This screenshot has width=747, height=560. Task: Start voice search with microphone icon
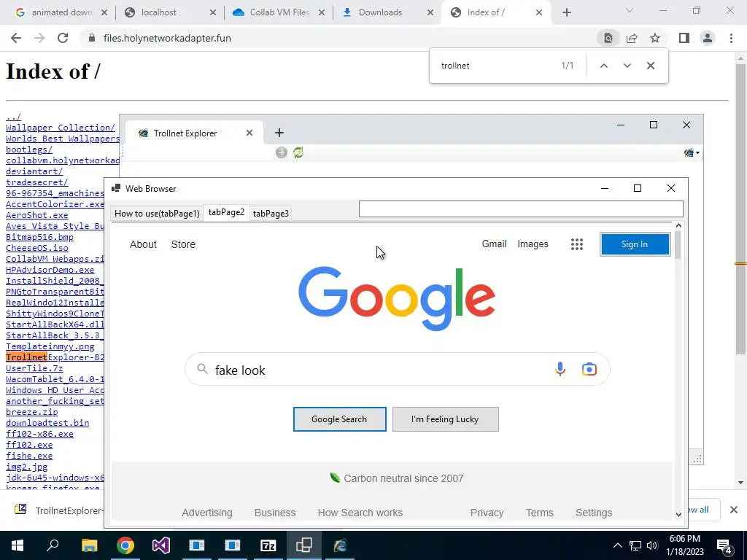coord(560,369)
